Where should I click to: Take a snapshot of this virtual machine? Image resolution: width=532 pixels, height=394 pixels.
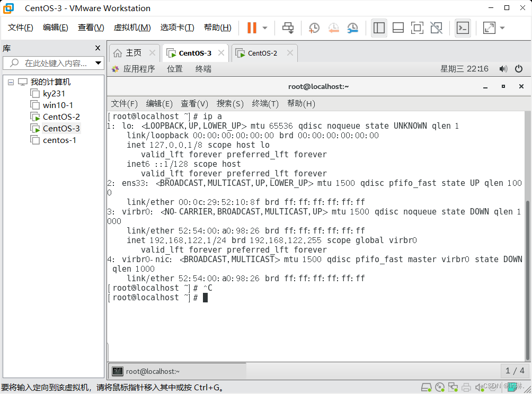coord(314,28)
